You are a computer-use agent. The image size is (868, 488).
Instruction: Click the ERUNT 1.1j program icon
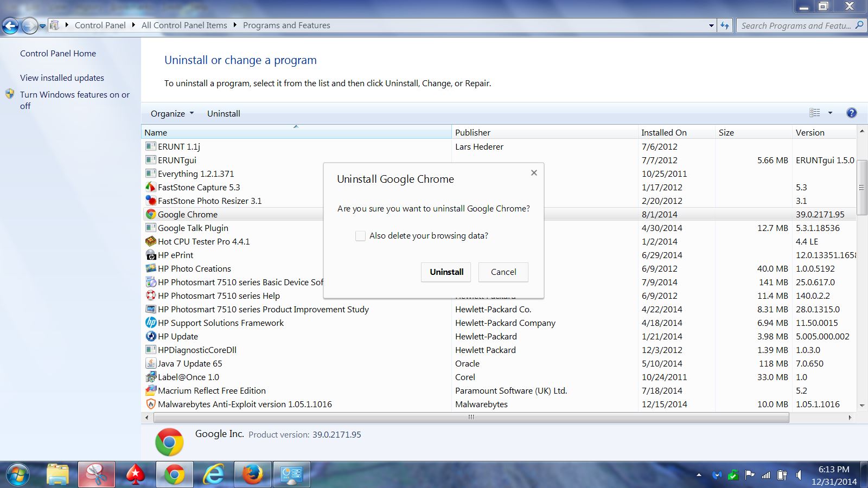pyautogui.click(x=151, y=146)
